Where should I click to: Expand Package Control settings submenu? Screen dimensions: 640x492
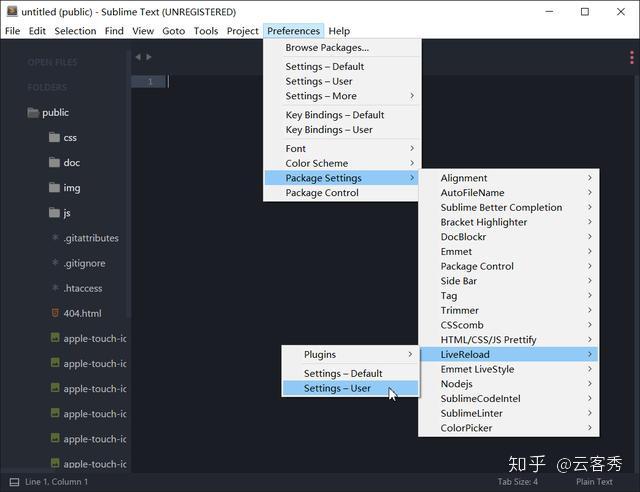509,266
